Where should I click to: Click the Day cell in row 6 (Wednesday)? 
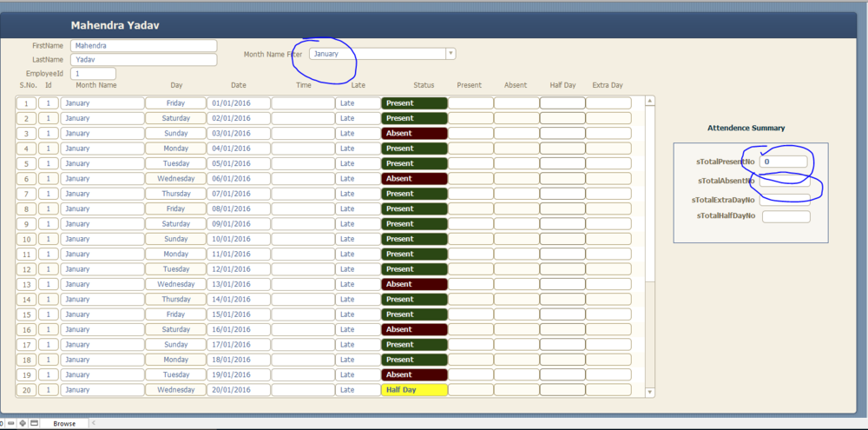tap(175, 178)
